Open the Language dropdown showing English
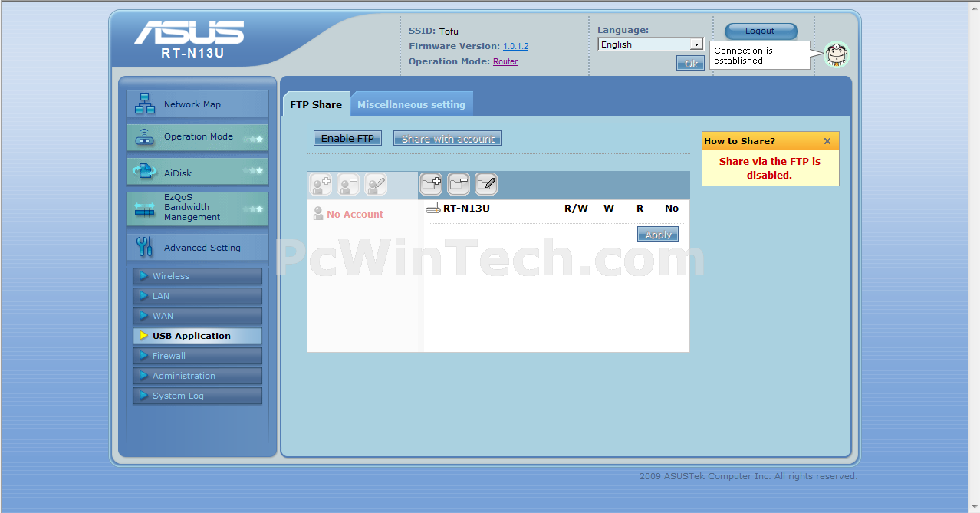 click(x=650, y=44)
